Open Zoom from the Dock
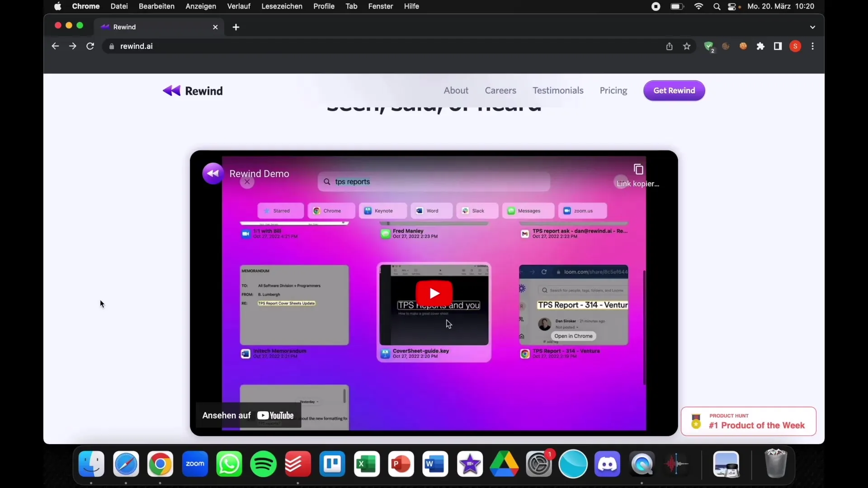The image size is (868, 488). point(195,464)
